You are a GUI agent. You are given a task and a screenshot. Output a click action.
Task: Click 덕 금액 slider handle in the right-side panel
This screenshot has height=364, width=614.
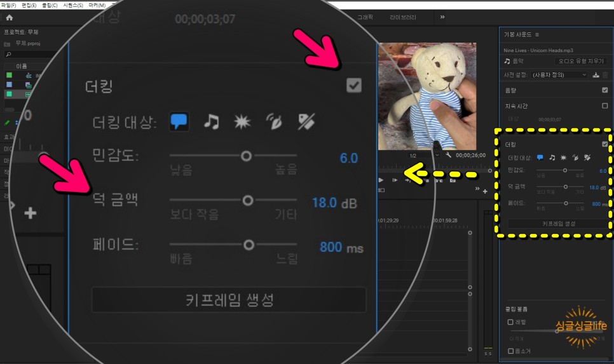(566, 187)
